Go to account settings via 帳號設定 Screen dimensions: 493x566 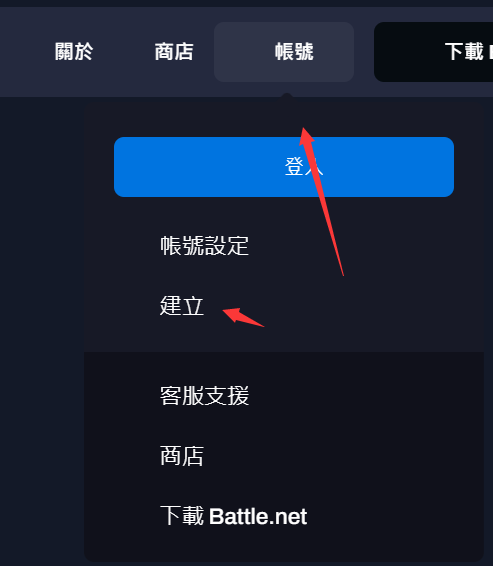tap(205, 246)
